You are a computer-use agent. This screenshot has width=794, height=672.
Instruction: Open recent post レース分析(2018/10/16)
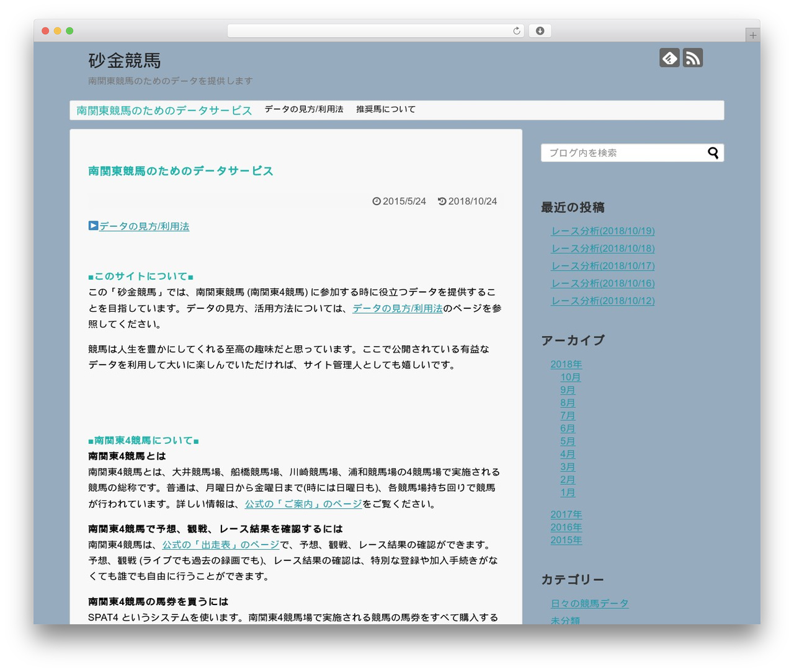pos(603,283)
